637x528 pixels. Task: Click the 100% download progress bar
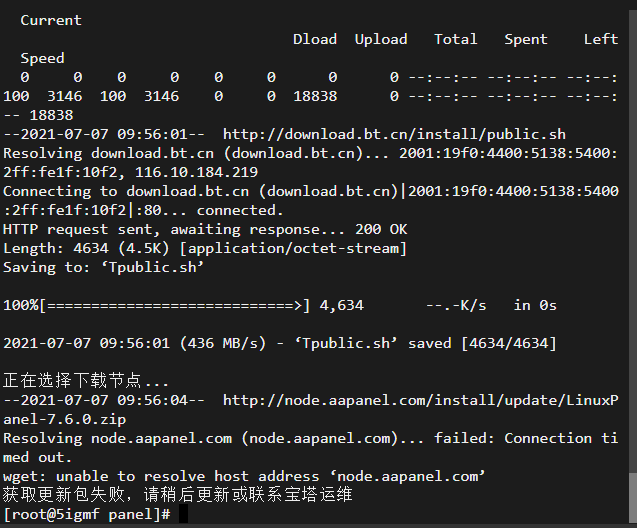click(156, 305)
